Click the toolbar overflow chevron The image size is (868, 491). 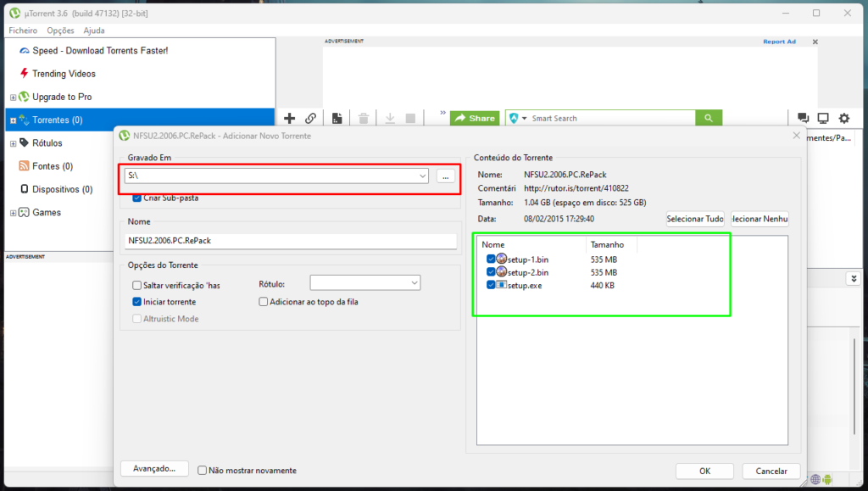click(x=442, y=113)
